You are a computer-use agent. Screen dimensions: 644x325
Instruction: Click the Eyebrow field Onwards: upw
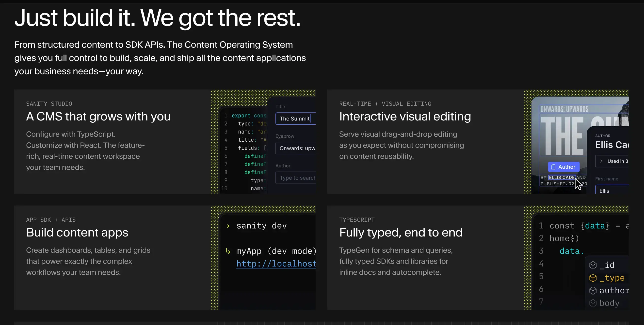(295, 148)
